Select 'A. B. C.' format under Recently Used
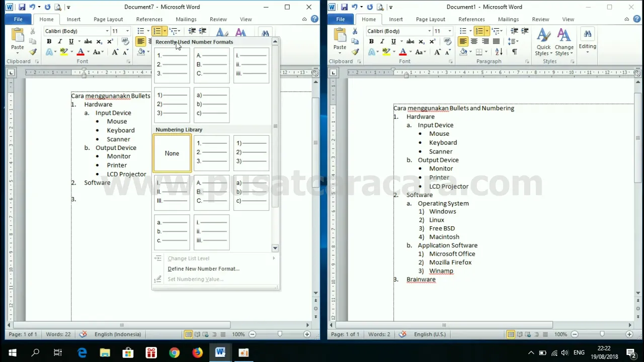 (211, 65)
